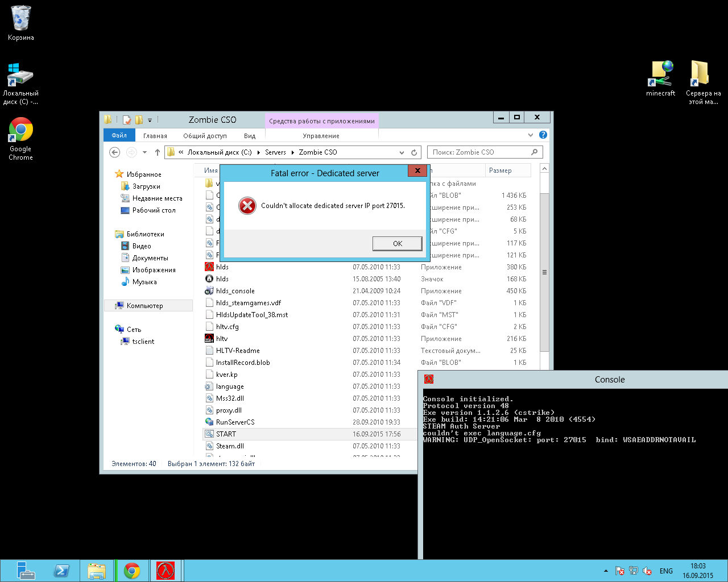This screenshot has width=728, height=582.
Task: Click the Servers breadcrumb in address bar
Action: (x=275, y=152)
